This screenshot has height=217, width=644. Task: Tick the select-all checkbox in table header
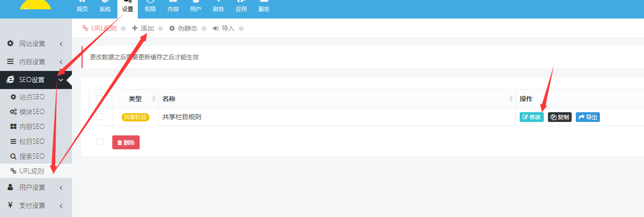click(x=100, y=99)
